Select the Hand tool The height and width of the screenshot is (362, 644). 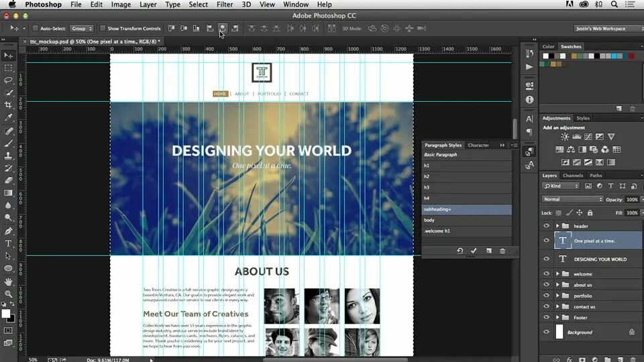8,282
